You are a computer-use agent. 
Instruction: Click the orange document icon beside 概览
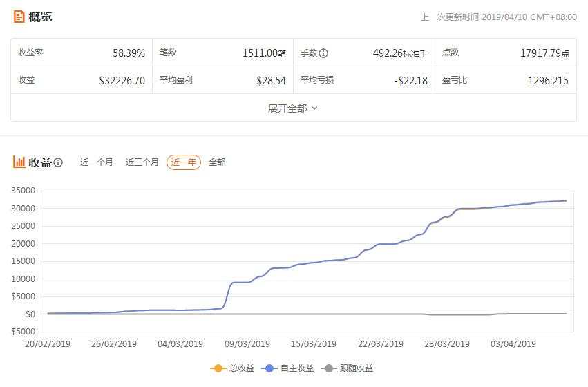tap(19, 17)
